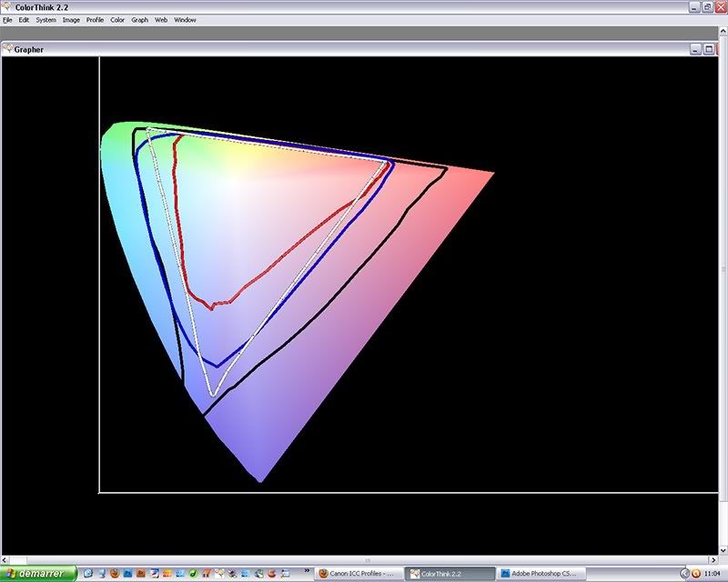The image size is (728, 582).
Task: Click the first blue Quick Launch icon
Action: (88, 574)
